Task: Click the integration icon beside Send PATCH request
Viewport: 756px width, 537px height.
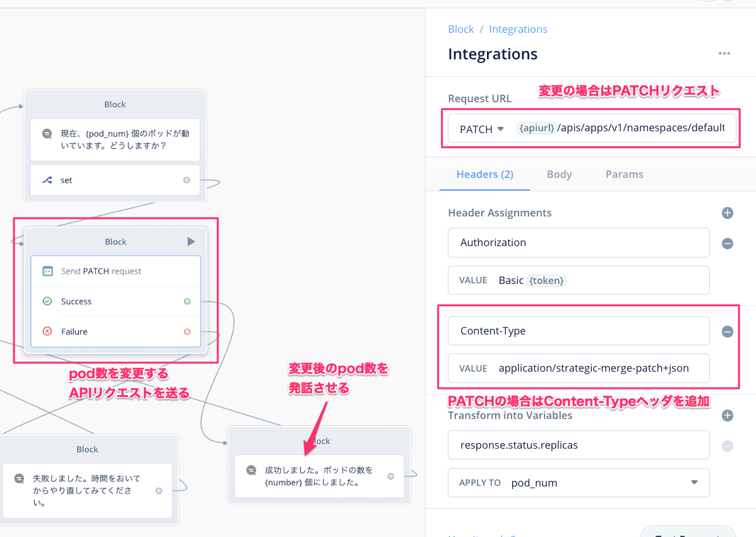Action: click(48, 271)
